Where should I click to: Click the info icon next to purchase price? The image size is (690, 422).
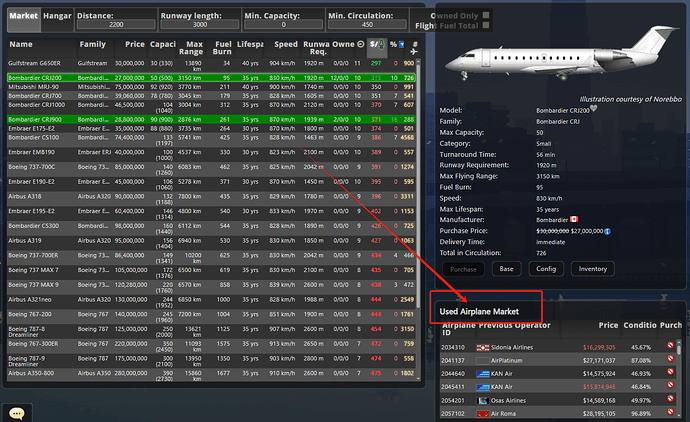click(607, 231)
